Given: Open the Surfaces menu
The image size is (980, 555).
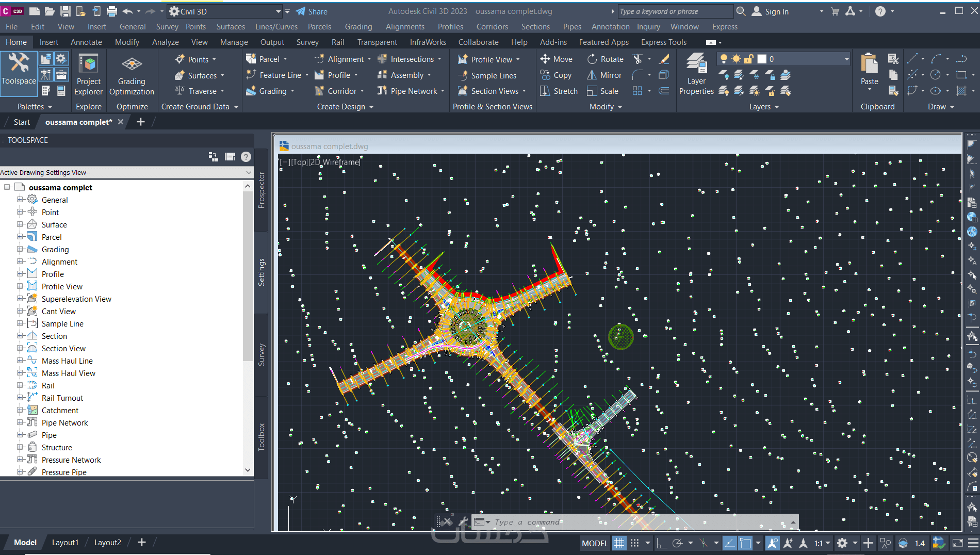Looking at the screenshot, I should pyautogui.click(x=231, y=27).
